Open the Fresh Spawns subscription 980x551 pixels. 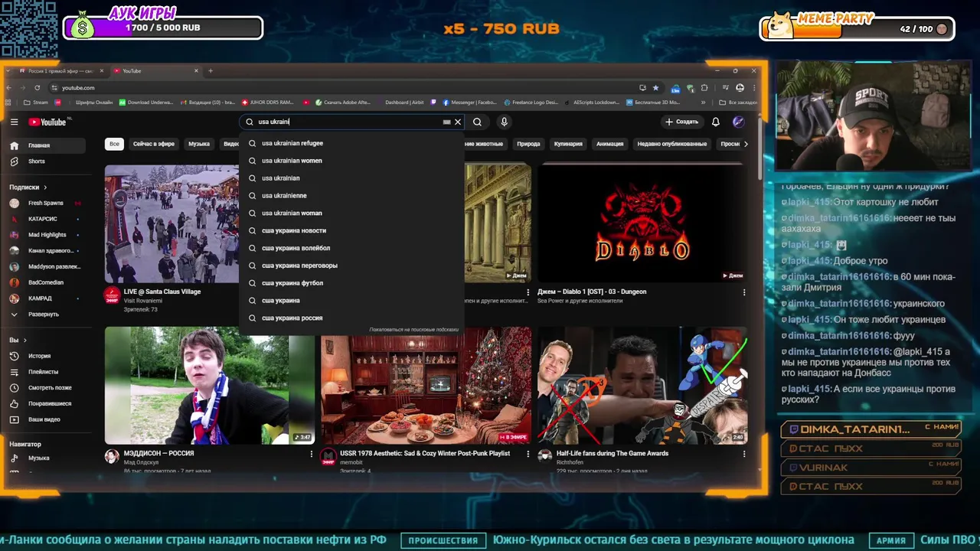click(x=47, y=203)
